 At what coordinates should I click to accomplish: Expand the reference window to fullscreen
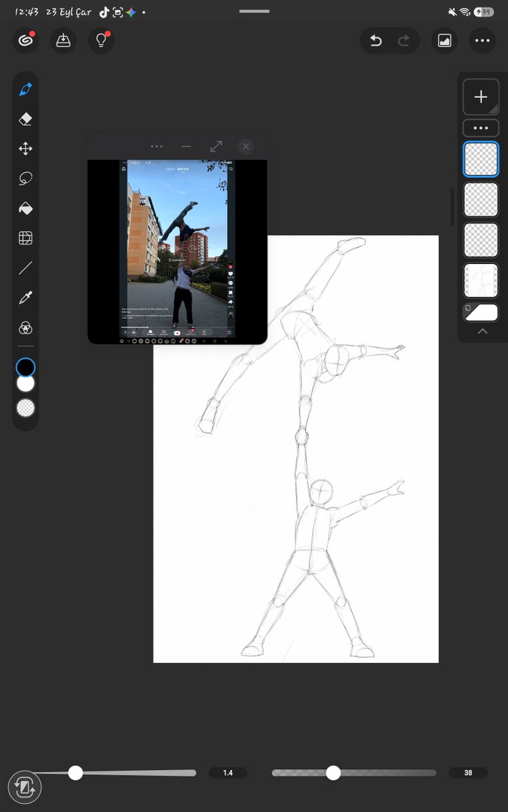point(216,146)
